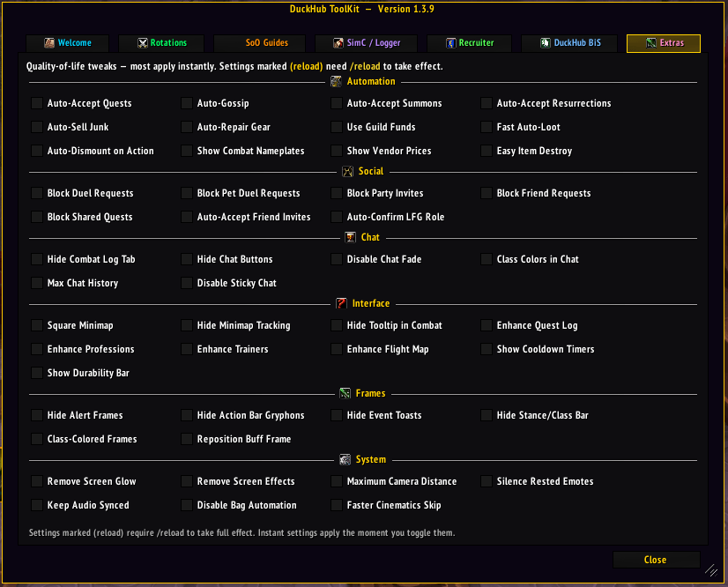Check Easy Item Destroy

(x=487, y=151)
